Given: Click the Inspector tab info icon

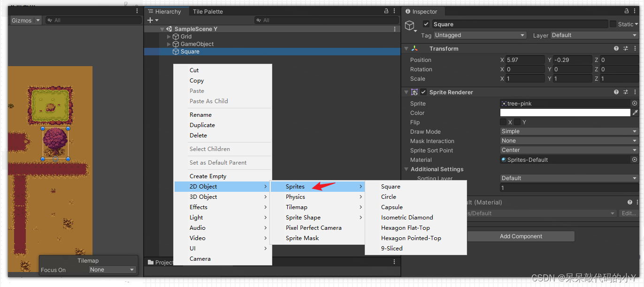Looking at the screenshot, I should [x=408, y=12].
